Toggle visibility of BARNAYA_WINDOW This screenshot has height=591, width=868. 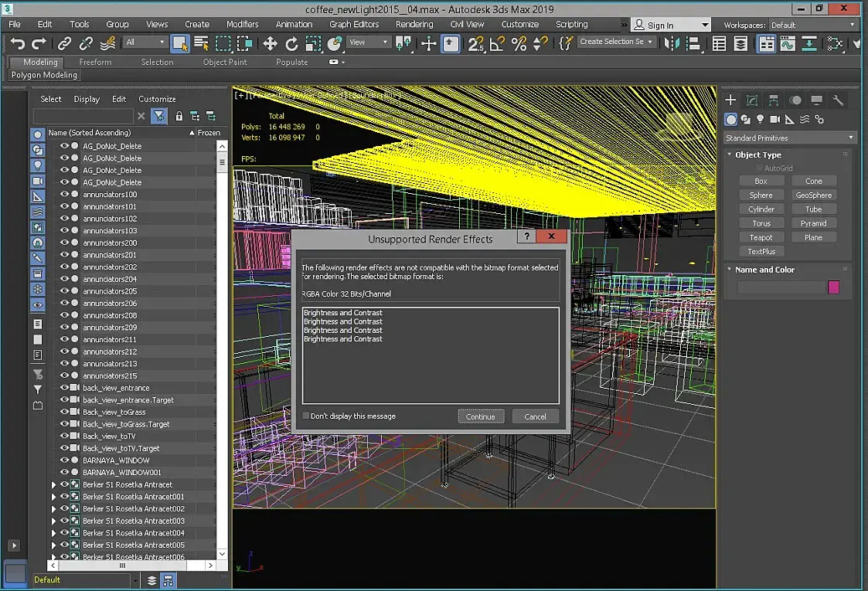[65, 460]
